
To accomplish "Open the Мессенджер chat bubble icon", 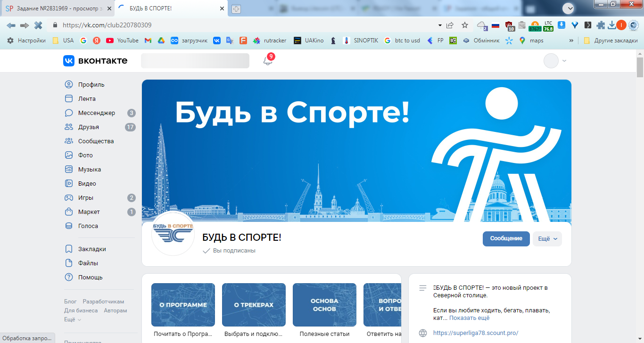I will pos(69,113).
